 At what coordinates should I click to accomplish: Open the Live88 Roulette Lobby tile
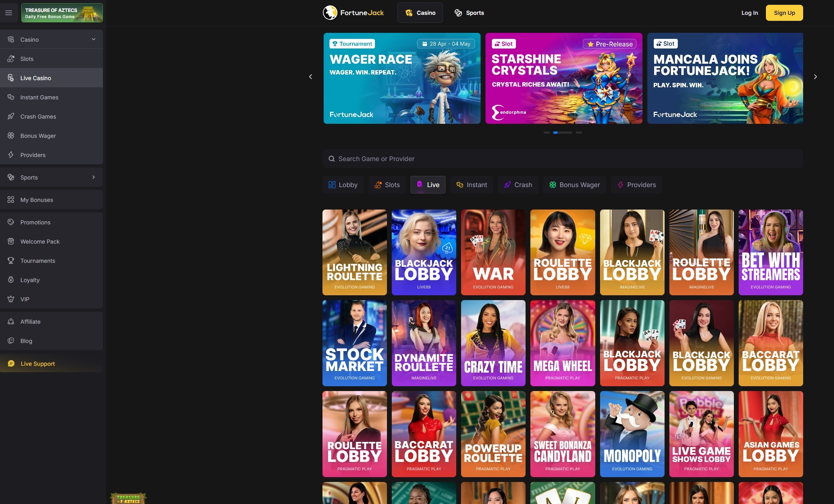(x=563, y=252)
